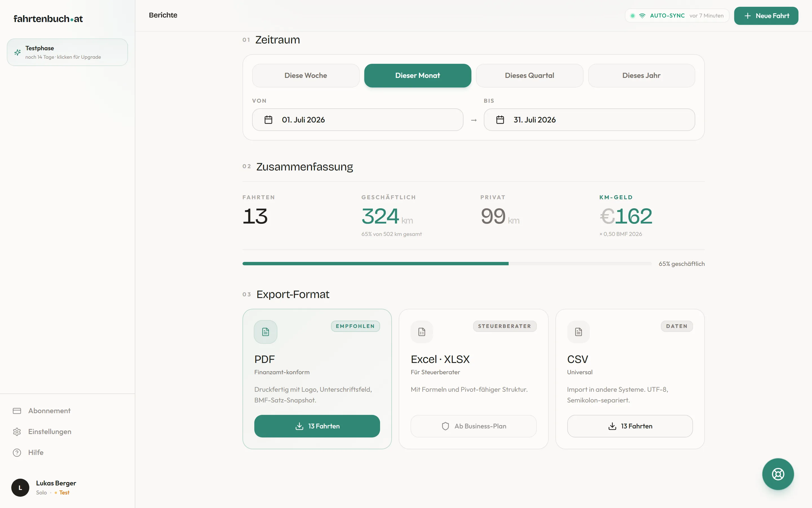Viewport: 812px width, 508px height.
Task: Click the Berichte page title
Action: (x=163, y=15)
